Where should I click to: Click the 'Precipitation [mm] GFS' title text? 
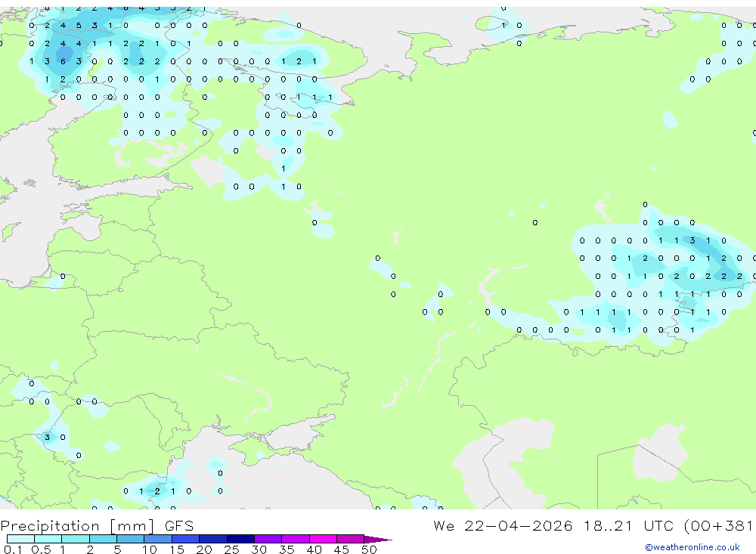pyautogui.click(x=97, y=526)
